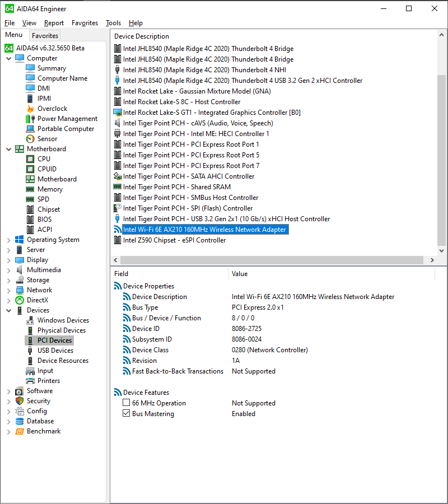The height and width of the screenshot is (504, 448).
Task: Expand the Benchmark tree node
Action: 8,432
